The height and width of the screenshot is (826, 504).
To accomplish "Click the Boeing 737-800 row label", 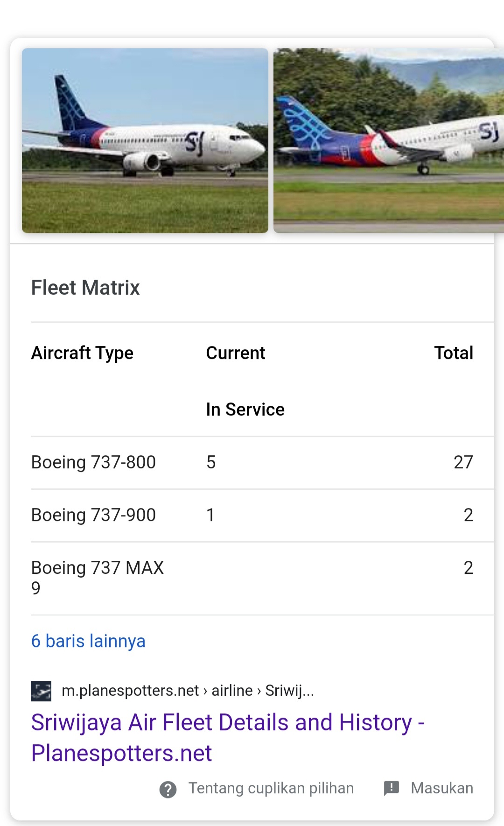I will coord(93,462).
